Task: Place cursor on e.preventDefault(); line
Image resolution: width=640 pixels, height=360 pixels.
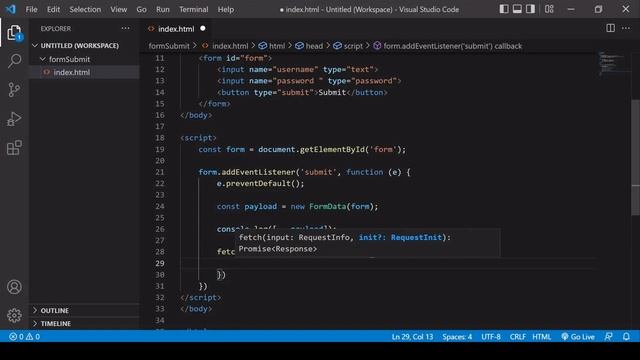Action: coord(260,184)
